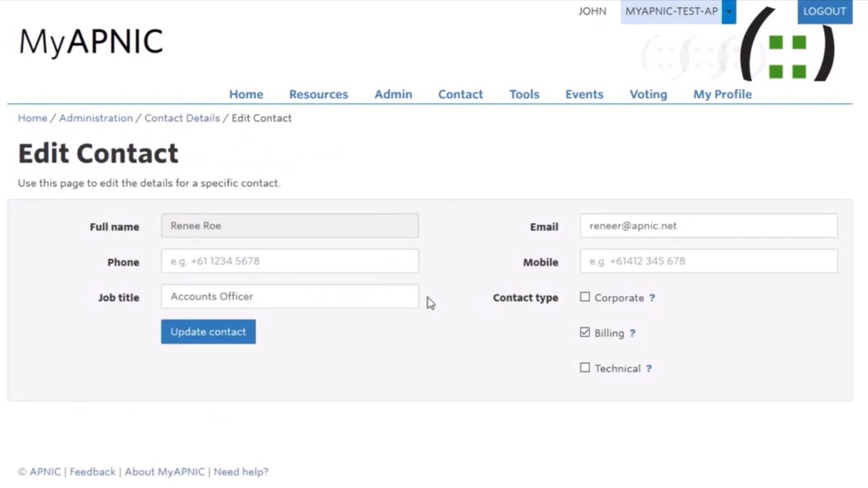
Task: Go to Home in the breadcrumb
Action: tap(33, 118)
